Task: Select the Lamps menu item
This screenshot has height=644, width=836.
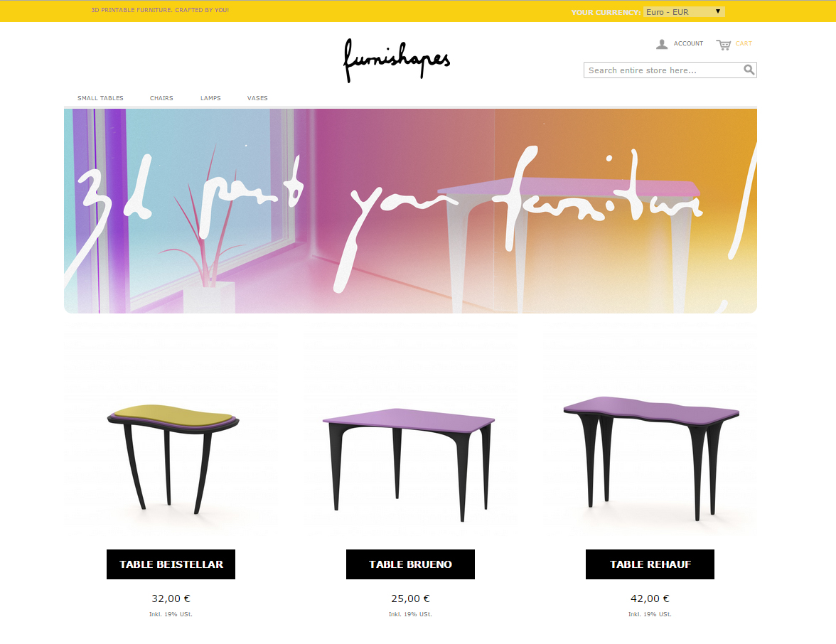Action: click(210, 98)
